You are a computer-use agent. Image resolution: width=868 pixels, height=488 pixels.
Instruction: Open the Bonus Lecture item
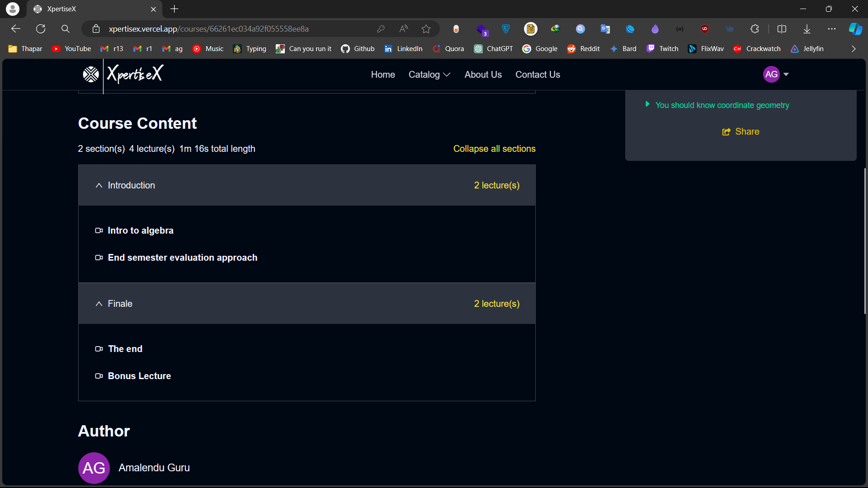point(139,376)
